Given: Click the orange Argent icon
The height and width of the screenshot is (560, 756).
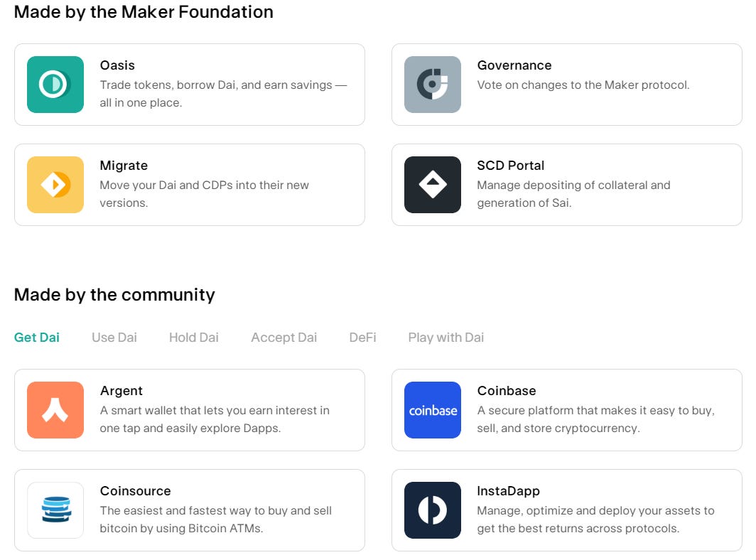Looking at the screenshot, I should pyautogui.click(x=55, y=410).
